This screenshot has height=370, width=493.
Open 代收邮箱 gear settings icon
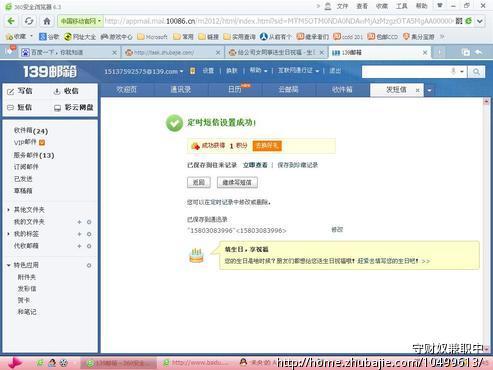coord(89,246)
